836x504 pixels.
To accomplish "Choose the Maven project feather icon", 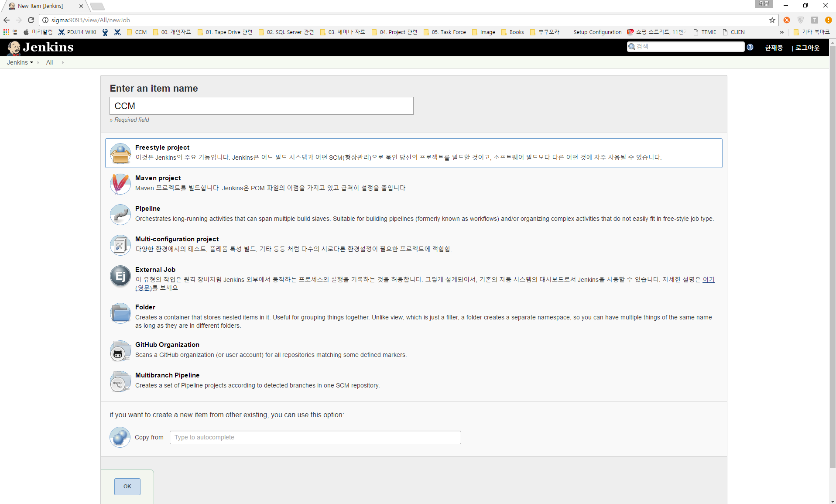I will pos(120,184).
